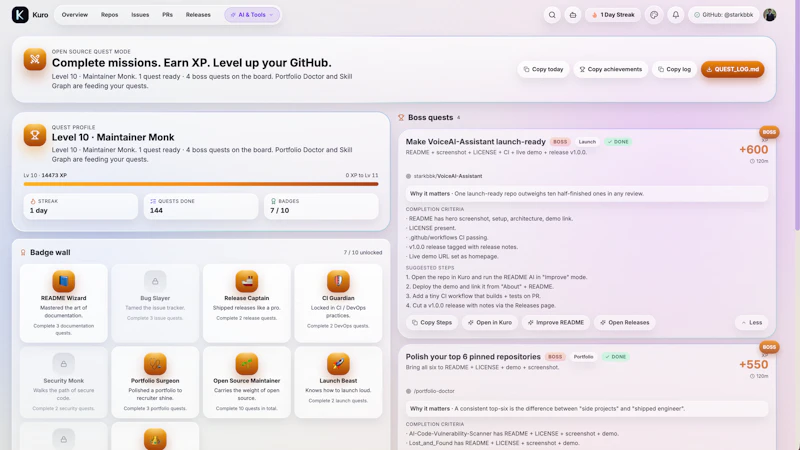Click the Badge wall ribbon icon
The image size is (800, 450).
[x=23, y=253]
